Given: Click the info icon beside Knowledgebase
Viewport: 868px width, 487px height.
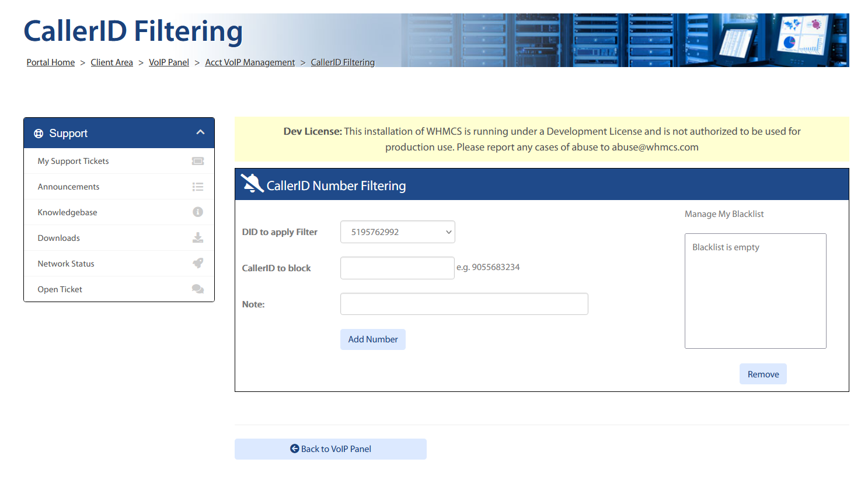Looking at the screenshot, I should tap(198, 212).
